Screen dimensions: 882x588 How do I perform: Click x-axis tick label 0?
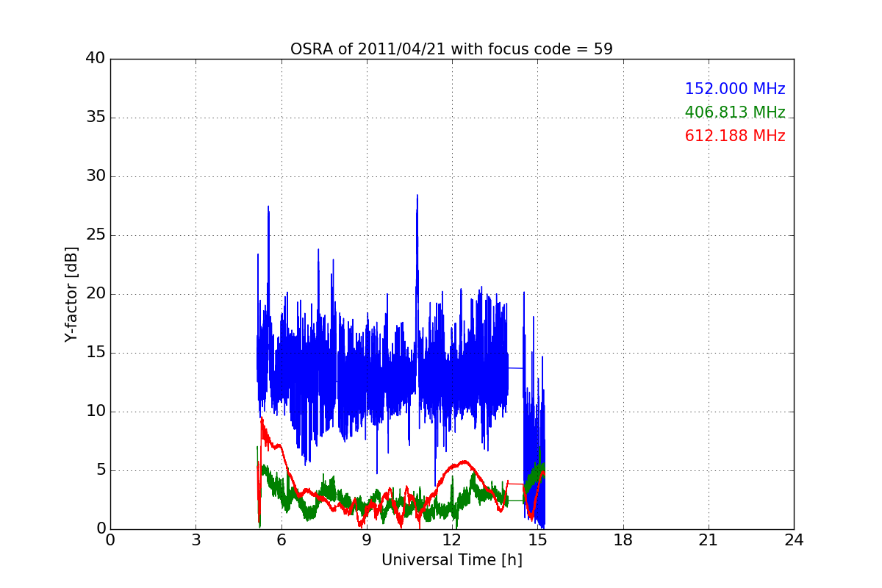[x=110, y=540]
